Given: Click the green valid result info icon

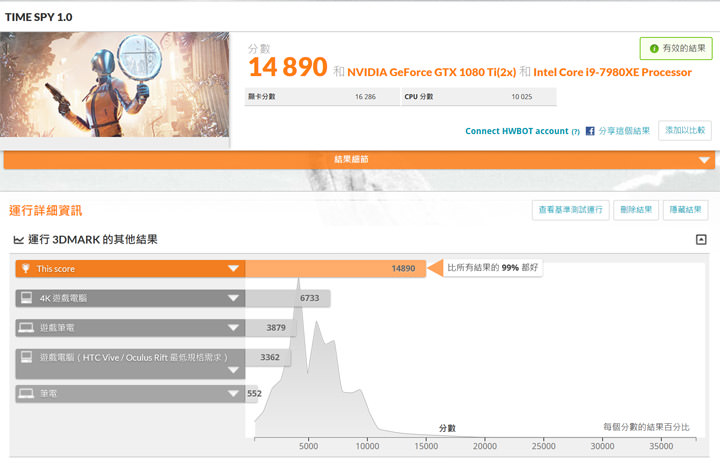Looking at the screenshot, I should (x=654, y=48).
